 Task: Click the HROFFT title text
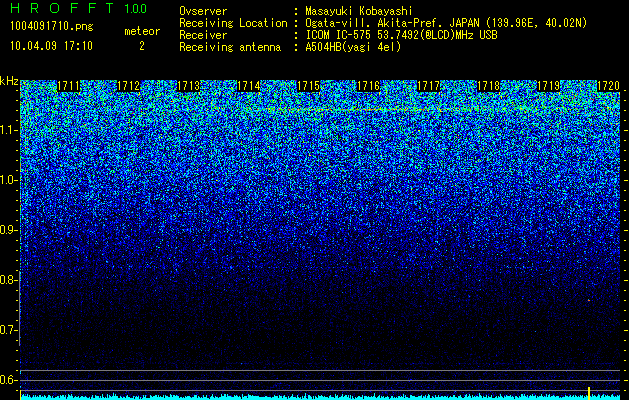pyautogui.click(x=62, y=8)
